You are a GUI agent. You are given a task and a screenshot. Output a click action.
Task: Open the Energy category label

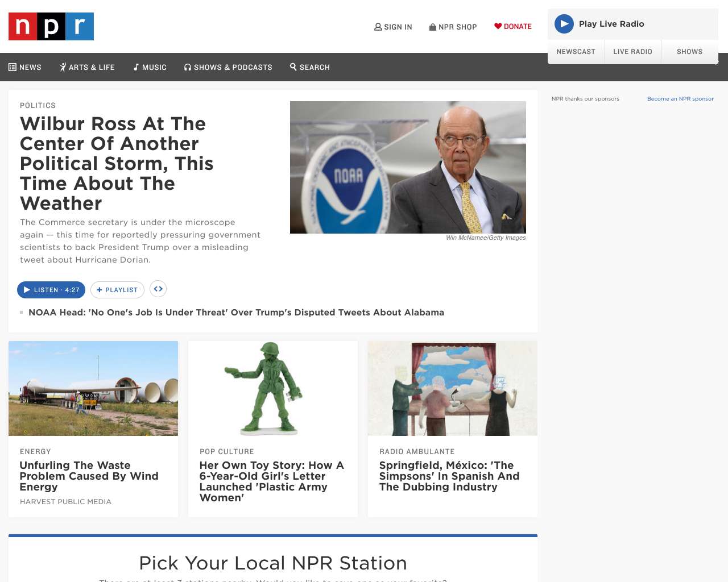[x=35, y=452]
